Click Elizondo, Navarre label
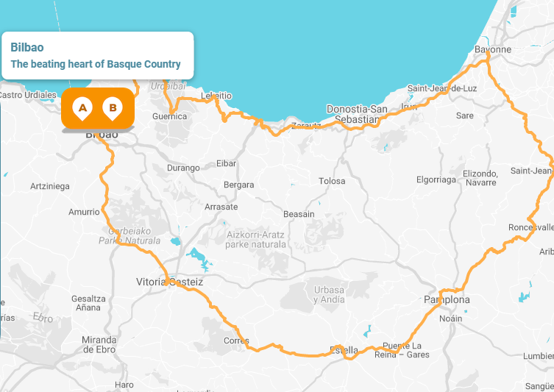The width and height of the screenshot is (554, 392). [x=480, y=178]
